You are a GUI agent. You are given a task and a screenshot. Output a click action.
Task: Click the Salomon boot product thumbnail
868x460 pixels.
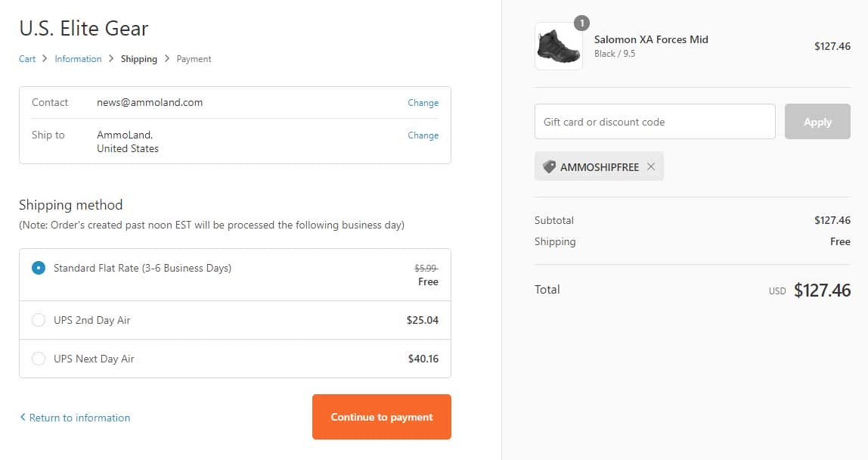pos(558,46)
